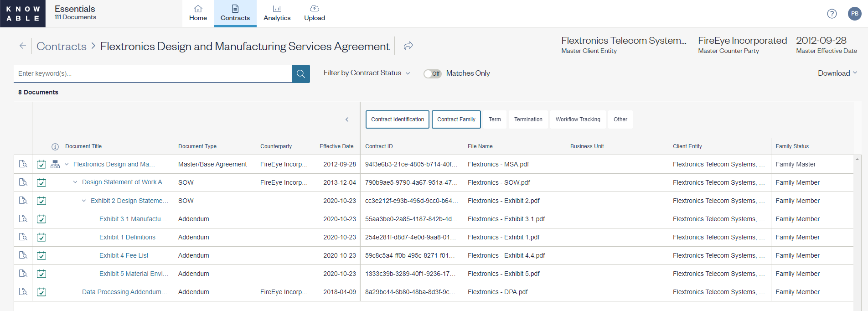Open the help question mark icon
This screenshot has height=311, width=868.
click(x=832, y=14)
